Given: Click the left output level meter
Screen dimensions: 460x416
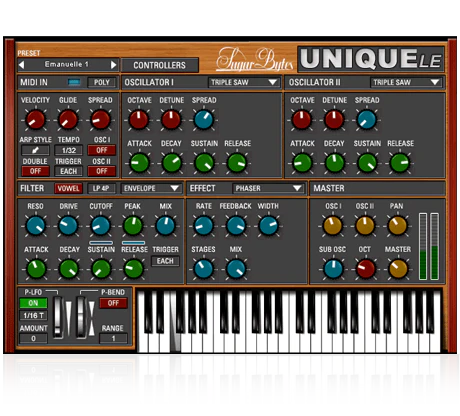Looking at the screenshot, I should coord(423,246).
